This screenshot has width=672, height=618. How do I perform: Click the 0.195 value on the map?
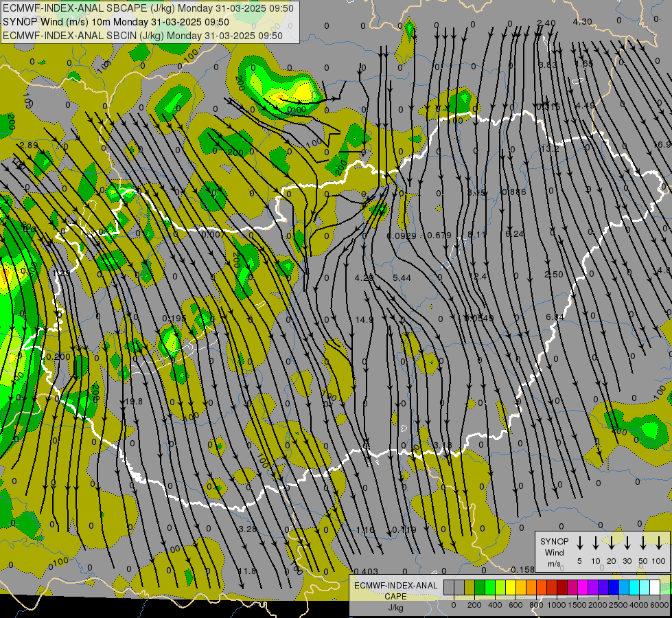pos(174,319)
